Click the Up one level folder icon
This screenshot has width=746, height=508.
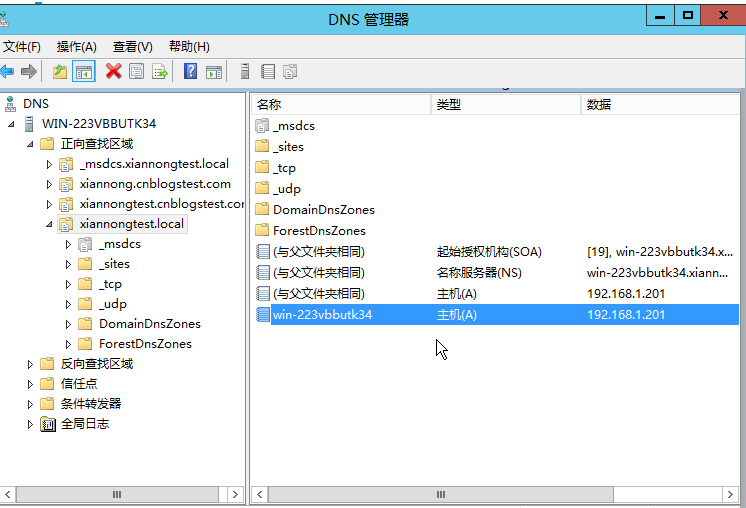[x=60, y=71]
